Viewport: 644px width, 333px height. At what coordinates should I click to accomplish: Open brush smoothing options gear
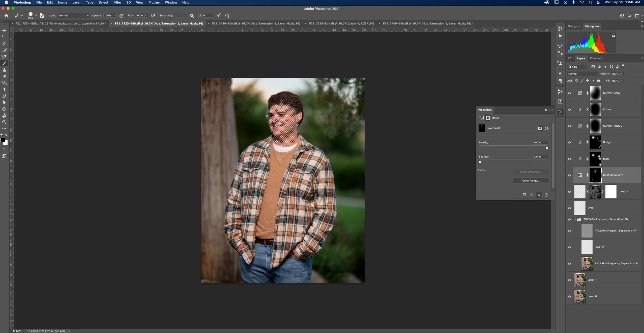point(192,16)
